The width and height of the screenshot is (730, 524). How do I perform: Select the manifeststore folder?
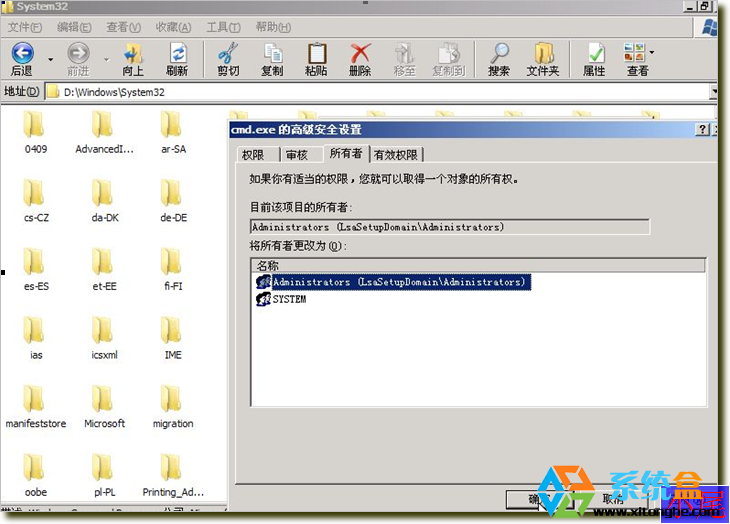pyautogui.click(x=35, y=407)
